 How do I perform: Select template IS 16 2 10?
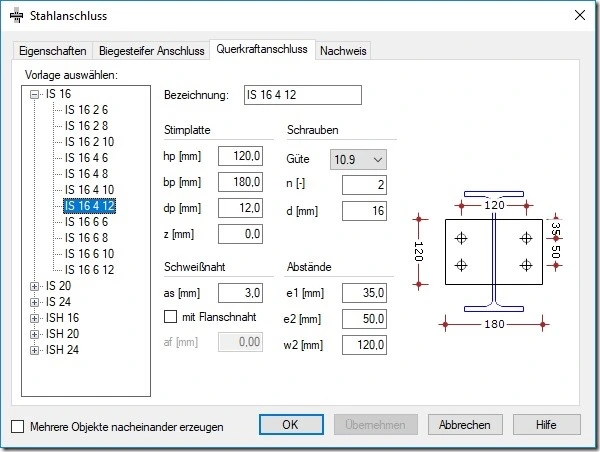[x=90, y=142]
